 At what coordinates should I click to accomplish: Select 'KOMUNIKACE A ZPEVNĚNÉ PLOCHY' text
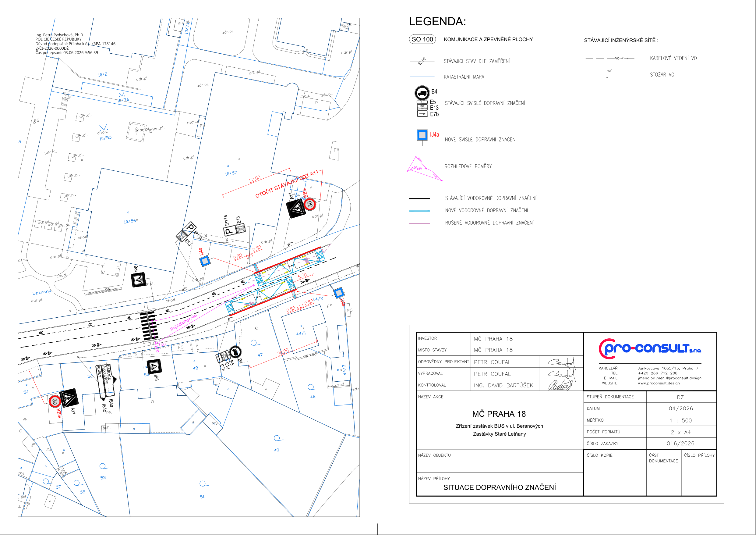point(488,40)
